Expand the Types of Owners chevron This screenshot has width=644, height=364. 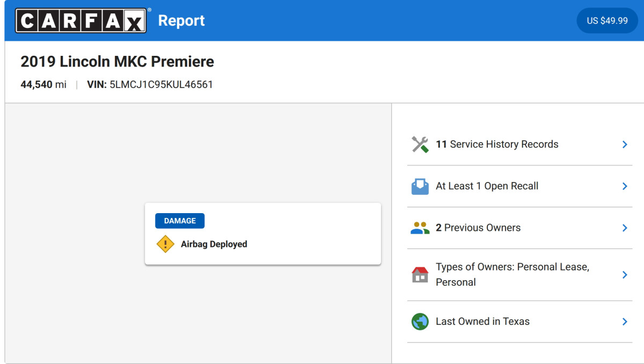click(625, 275)
